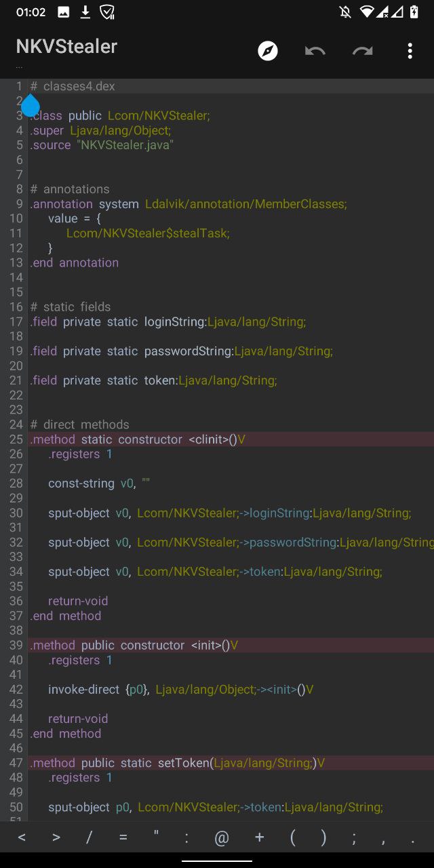Place cursor on '.super Ljava/lang/Object;' line
The height and width of the screenshot is (868, 434).
(100, 130)
